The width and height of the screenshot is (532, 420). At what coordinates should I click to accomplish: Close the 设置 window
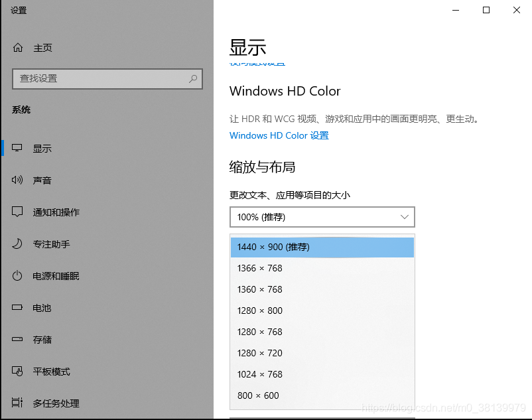click(x=516, y=10)
